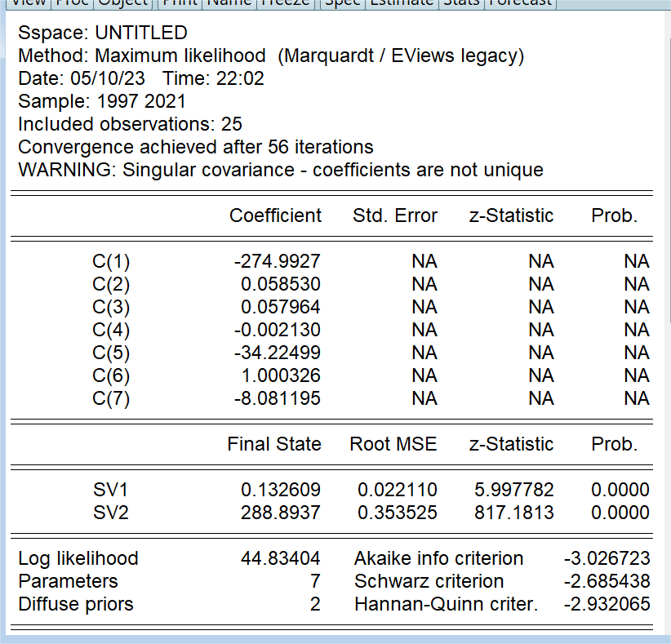Click the Object toolbar button
This screenshot has height=644, width=671.
[123, 2]
